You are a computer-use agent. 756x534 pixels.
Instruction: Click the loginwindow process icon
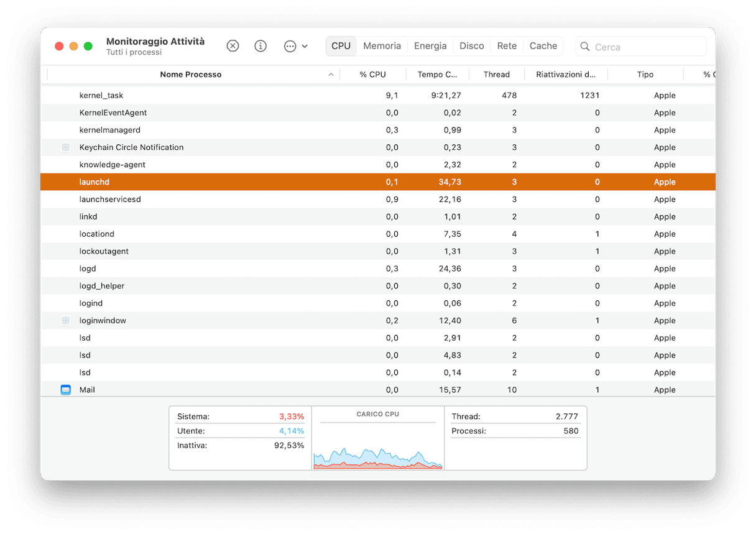coord(66,321)
